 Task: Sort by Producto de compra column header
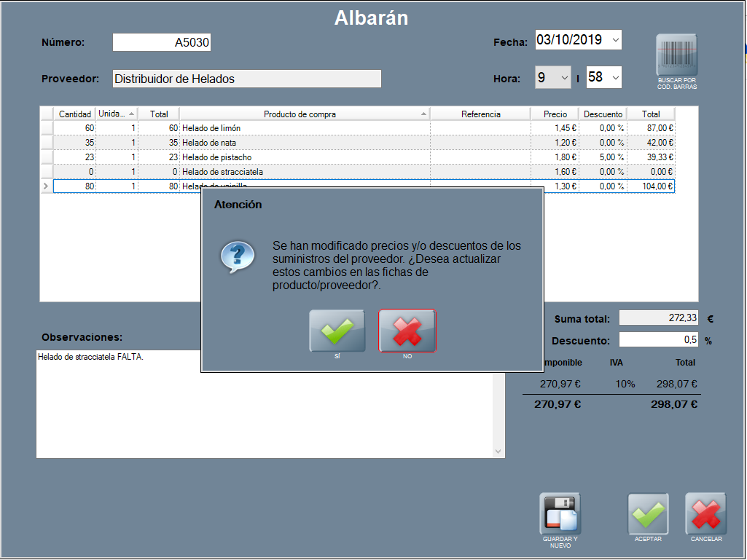[304, 114]
